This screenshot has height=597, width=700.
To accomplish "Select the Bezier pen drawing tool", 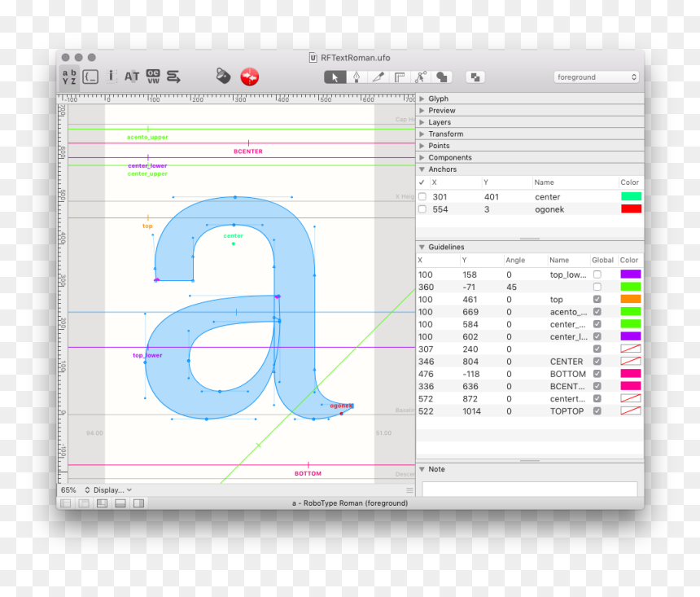I will pos(357,77).
